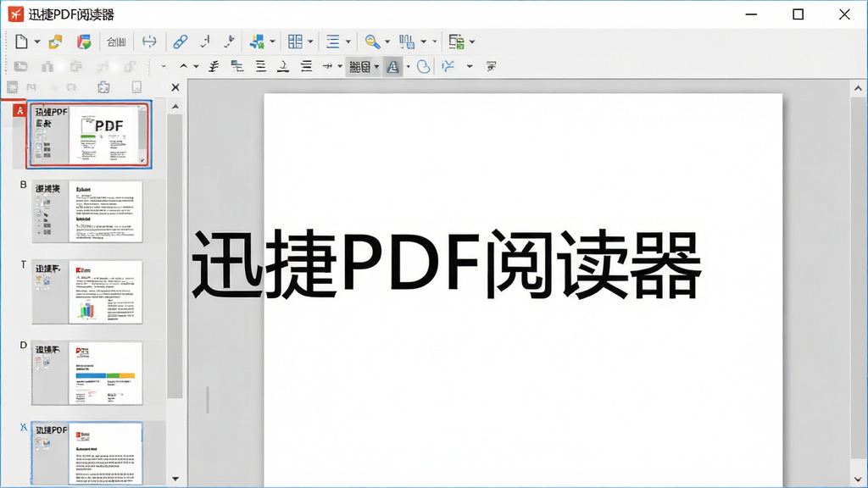Click the colorful shield icon
This screenshot has width=868, height=488.
tap(84, 42)
